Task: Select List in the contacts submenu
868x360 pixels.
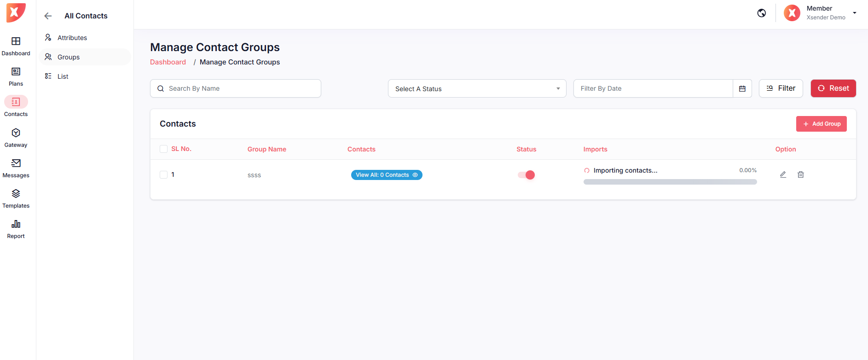Action: (63, 76)
